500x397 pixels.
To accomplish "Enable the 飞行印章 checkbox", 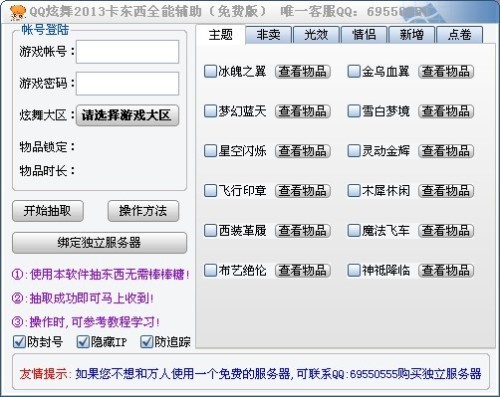I will tap(210, 191).
